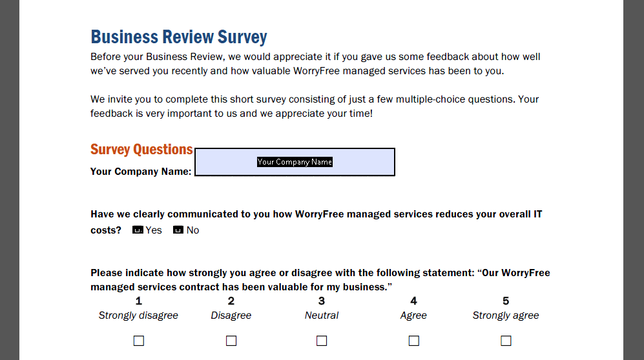The width and height of the screenshot is (644, 360).
Task: Click the rating number 4
Action: click(x=413, y=301)
